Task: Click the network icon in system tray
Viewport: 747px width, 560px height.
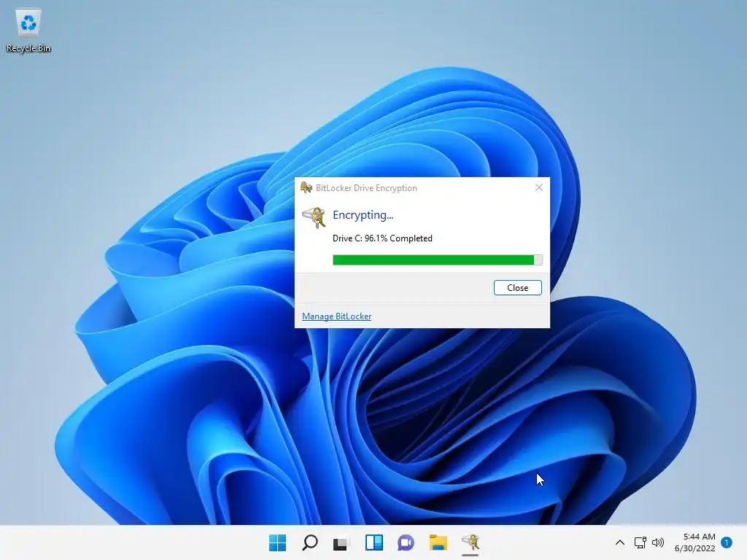Action: (640, 542)
